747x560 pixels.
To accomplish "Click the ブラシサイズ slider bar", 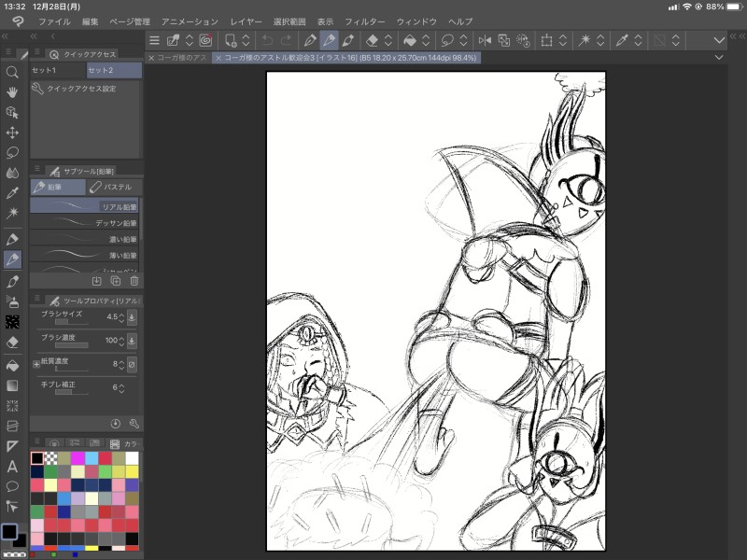I will tap(72, 322).
